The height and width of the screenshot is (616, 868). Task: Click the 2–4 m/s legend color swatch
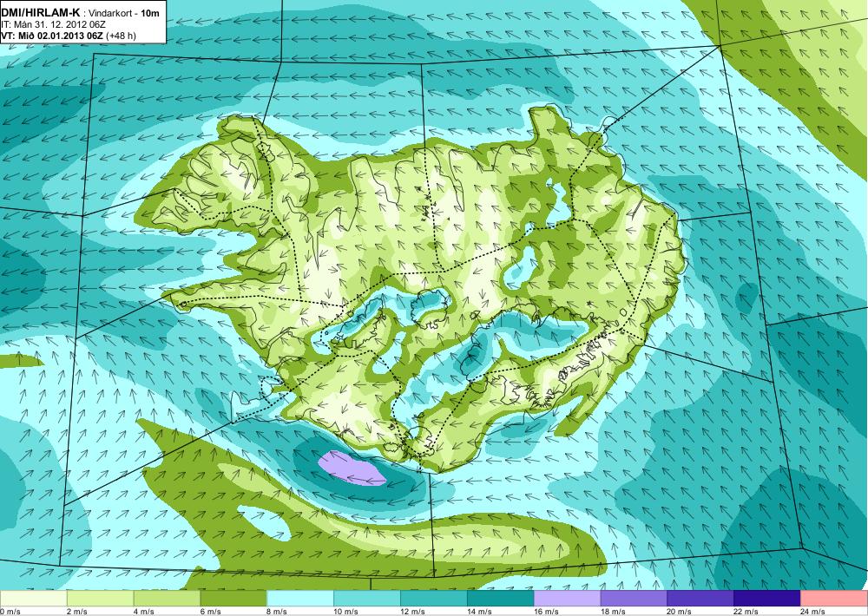[x=100, y=599]
